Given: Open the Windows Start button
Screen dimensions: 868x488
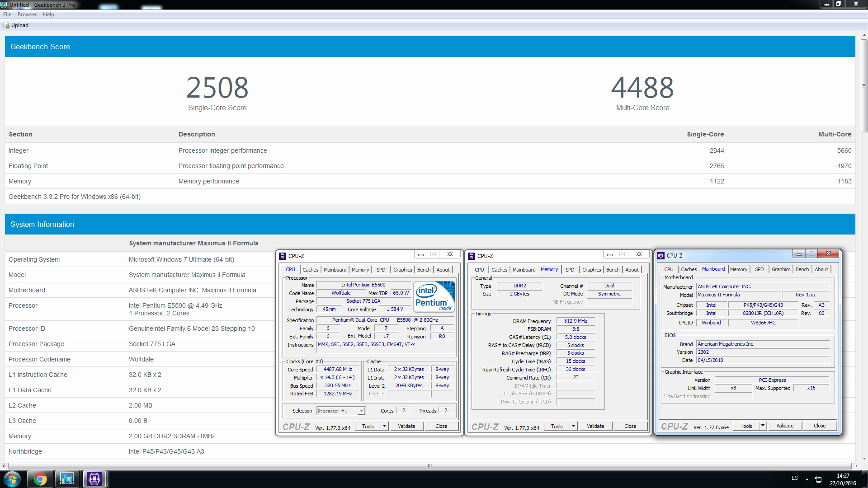Looking at the screenshot, I should (x=12, y=479).
